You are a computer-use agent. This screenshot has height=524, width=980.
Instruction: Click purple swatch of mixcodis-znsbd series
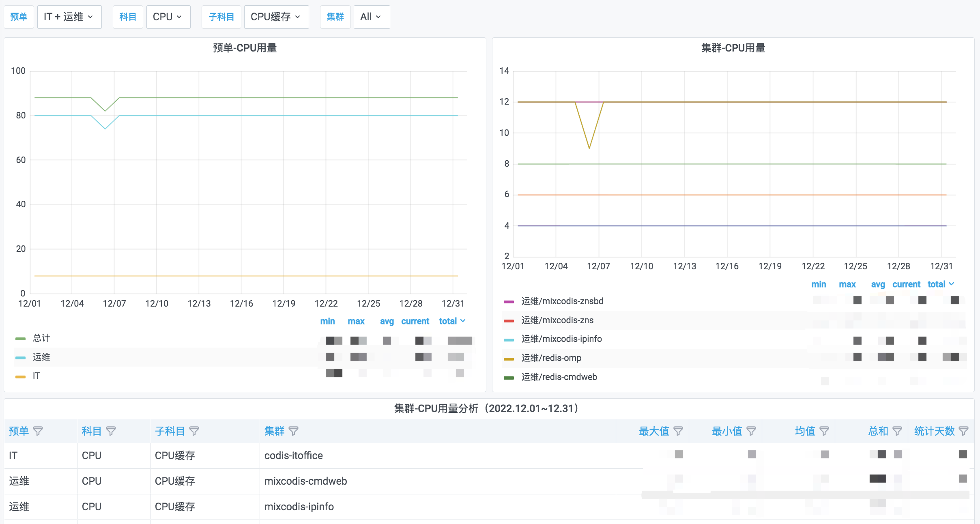coord(509,302)
